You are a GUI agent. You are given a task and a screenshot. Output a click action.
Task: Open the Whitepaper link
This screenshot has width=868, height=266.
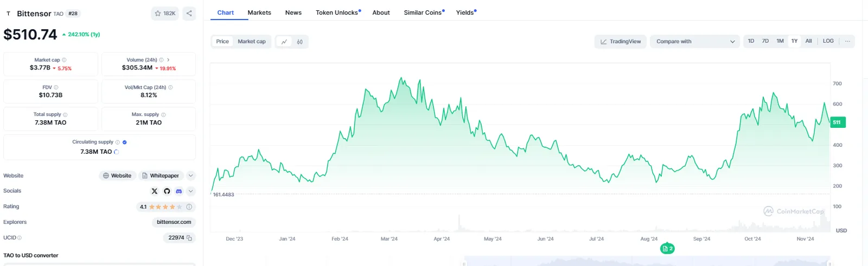[x=161, y=176]
